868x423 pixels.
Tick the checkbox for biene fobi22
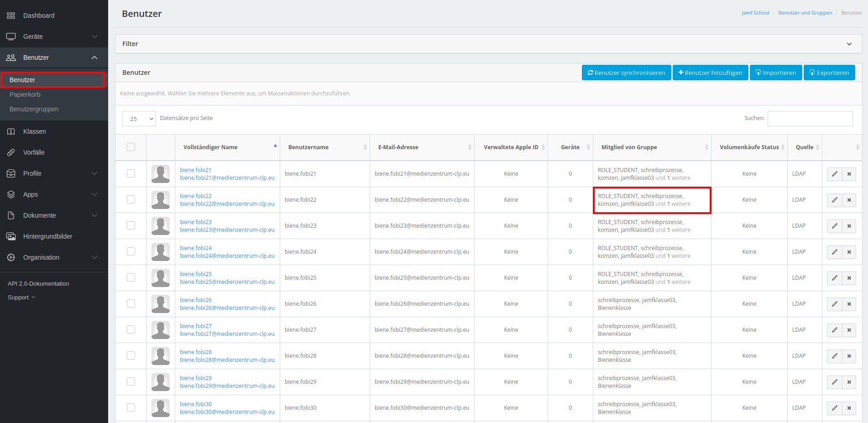pyautogui.click(x=131, y=200)
